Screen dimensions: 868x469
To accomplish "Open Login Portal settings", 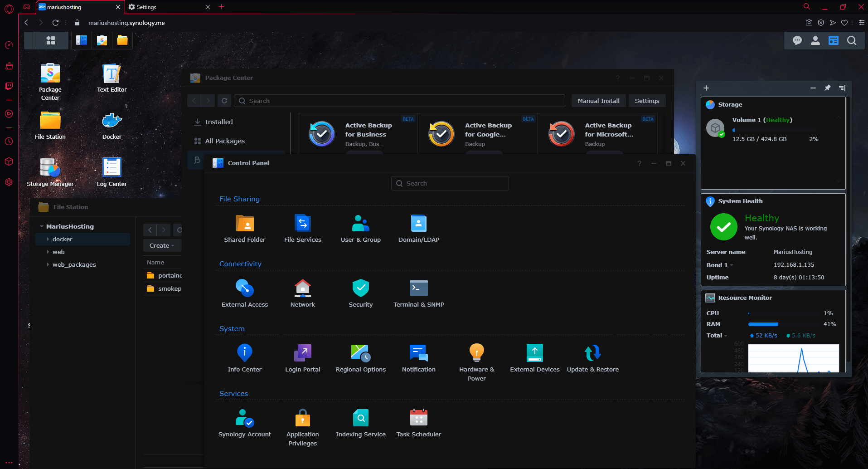I will [303, 359].
